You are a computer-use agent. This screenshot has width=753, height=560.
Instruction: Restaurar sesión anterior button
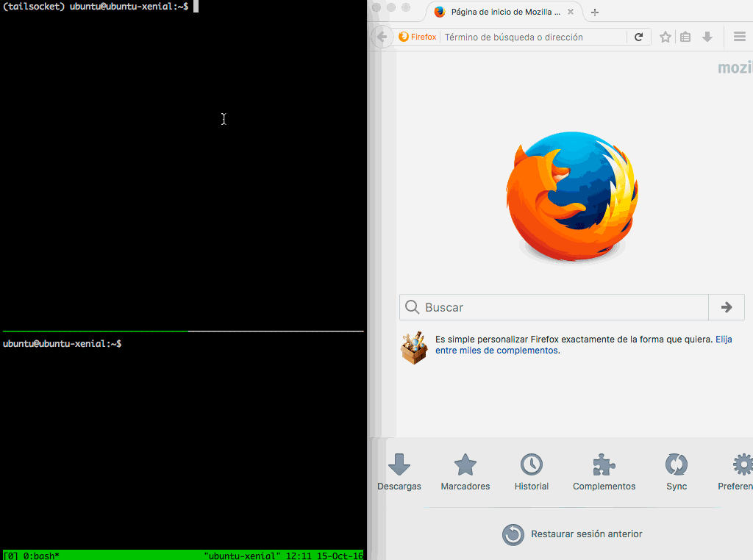tap(572, 534)
